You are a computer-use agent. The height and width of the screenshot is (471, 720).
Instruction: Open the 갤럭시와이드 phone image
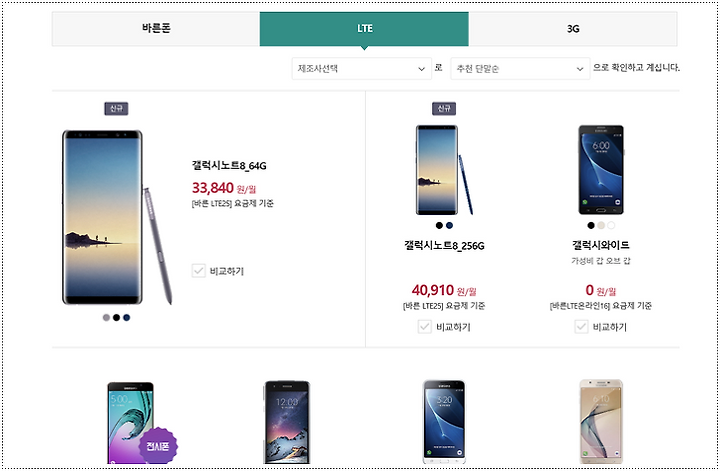601,170
